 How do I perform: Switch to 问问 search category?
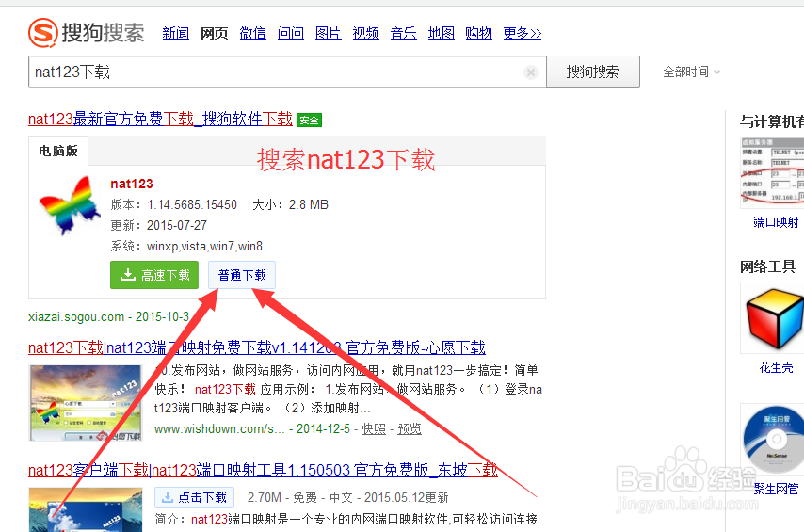point(290,33)
